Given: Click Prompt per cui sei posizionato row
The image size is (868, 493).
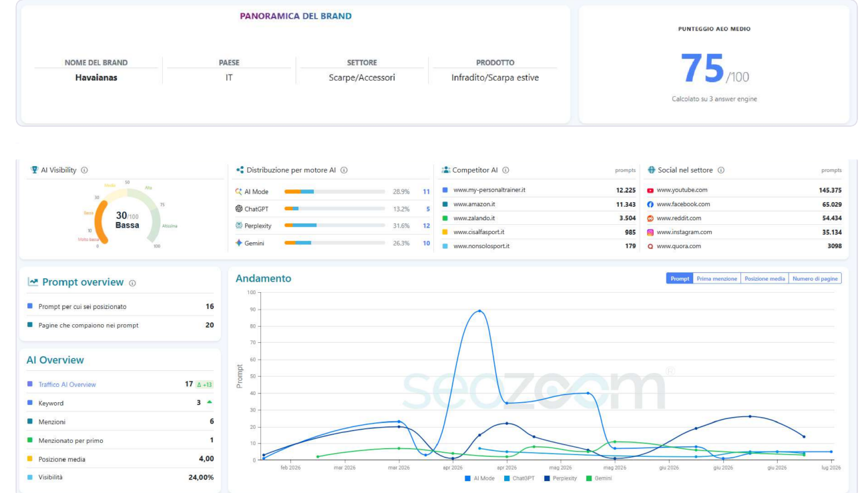Looking at the screenshot, I should [120, 306].
